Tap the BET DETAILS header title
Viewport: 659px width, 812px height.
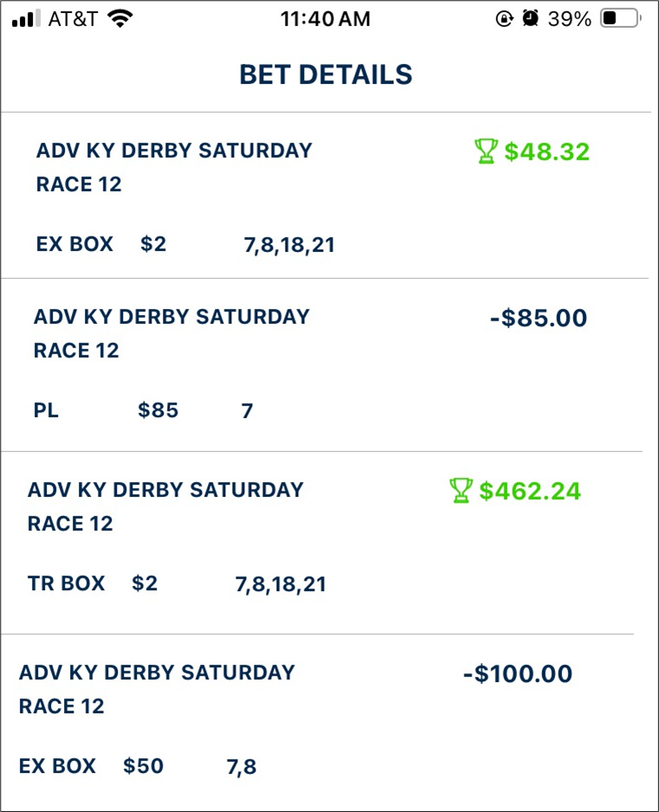coord(326,74)
